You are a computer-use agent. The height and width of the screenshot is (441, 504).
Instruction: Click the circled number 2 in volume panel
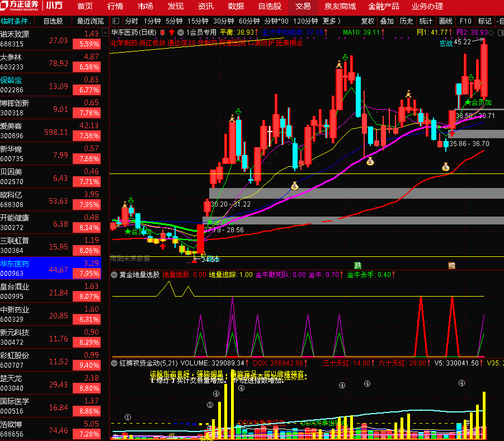coord(210,405)
